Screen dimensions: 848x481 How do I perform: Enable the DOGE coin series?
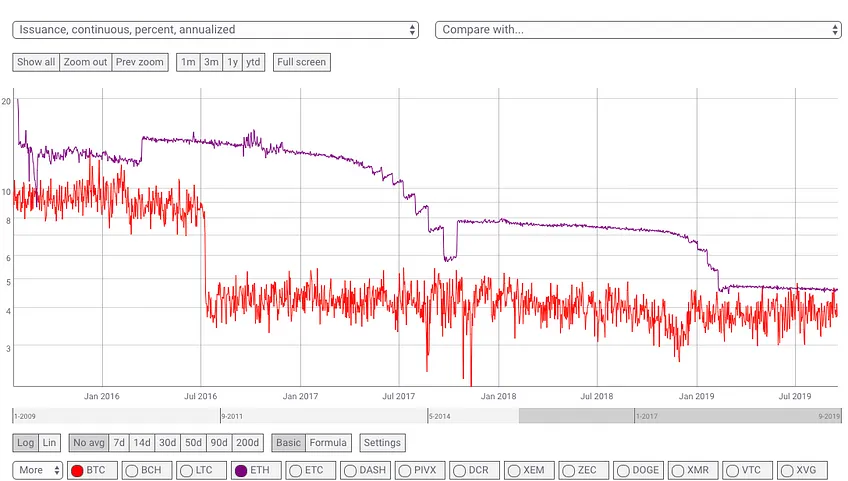pyautogui.click(x=639, y=470)
